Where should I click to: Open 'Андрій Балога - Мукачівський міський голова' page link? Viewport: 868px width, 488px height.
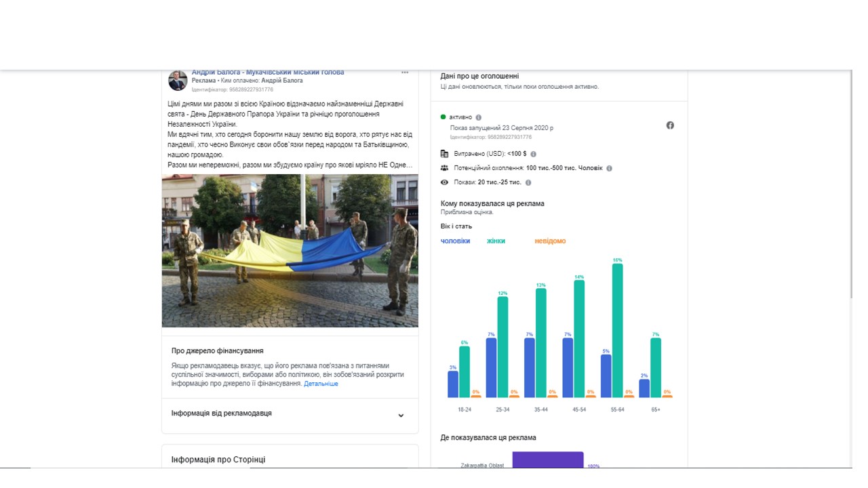(268, 72)
